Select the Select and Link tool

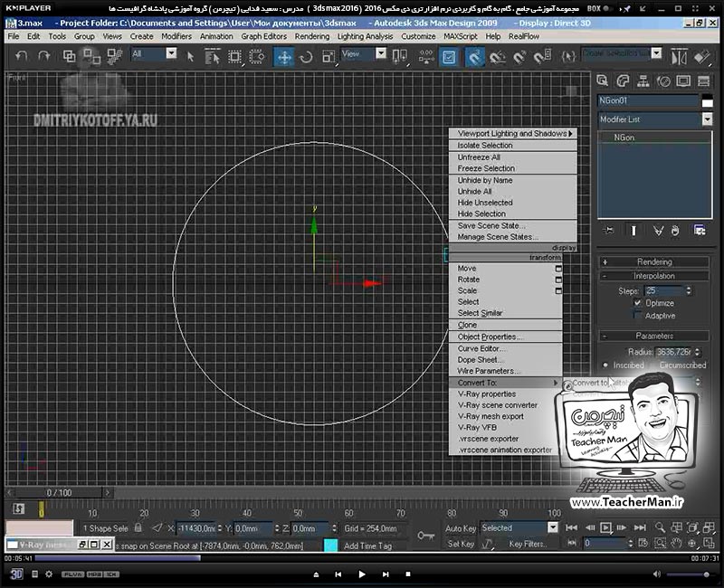70,56
